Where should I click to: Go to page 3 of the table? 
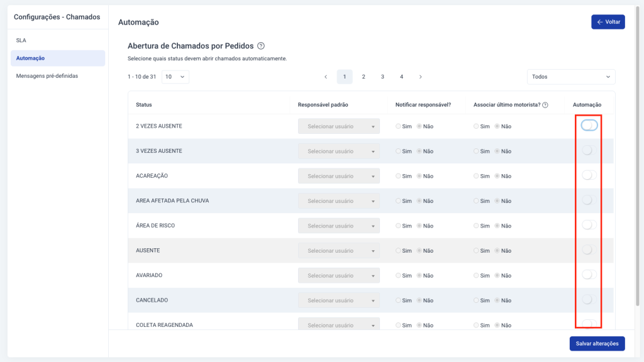(382, 77)
